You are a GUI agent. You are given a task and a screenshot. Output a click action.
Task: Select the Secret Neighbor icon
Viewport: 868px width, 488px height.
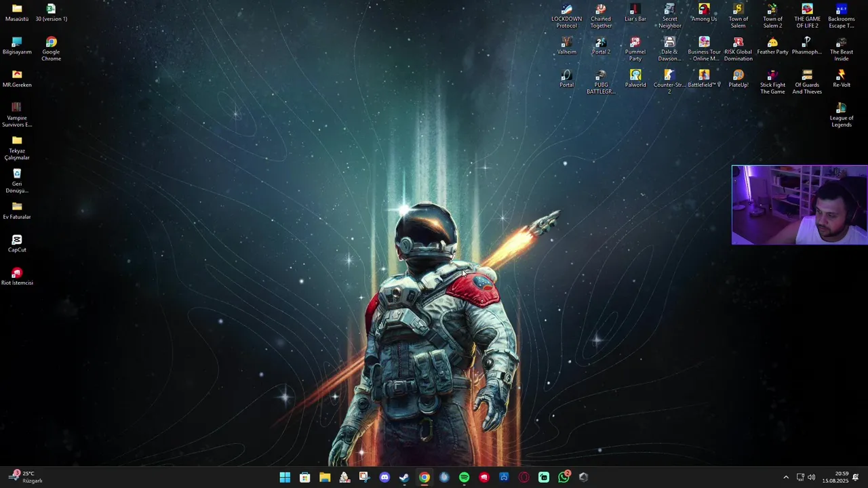pyautogui.click(x=669, y=16)
